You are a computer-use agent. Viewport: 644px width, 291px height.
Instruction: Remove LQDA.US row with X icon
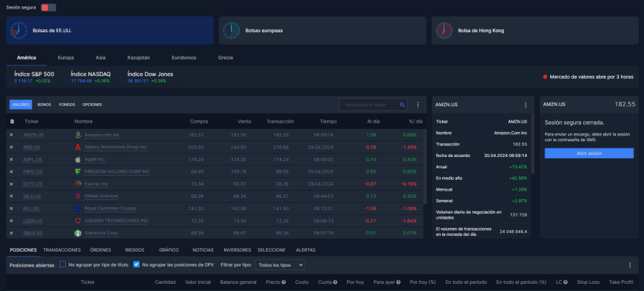11,221
